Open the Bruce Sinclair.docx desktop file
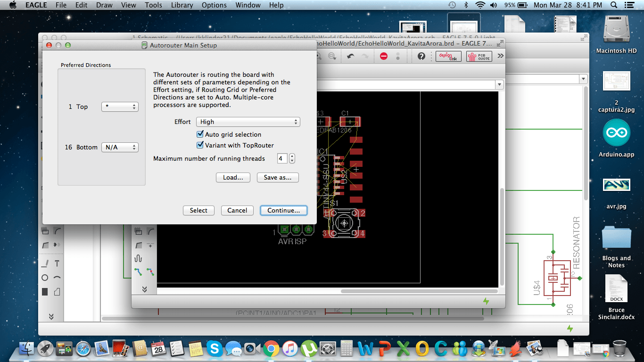This screenshot has width=644, height=362. click(x=616, y=289)
